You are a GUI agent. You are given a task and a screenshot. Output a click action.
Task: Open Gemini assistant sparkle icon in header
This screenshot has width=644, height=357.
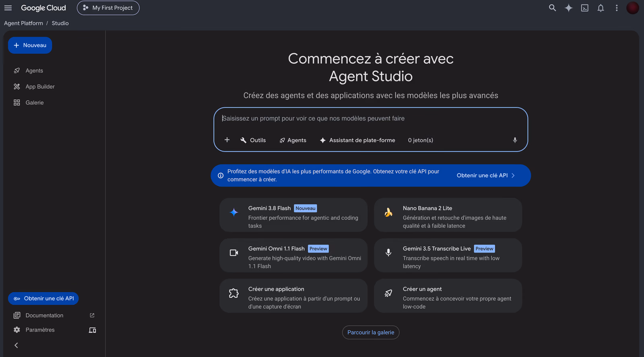[x=568, y=8]
